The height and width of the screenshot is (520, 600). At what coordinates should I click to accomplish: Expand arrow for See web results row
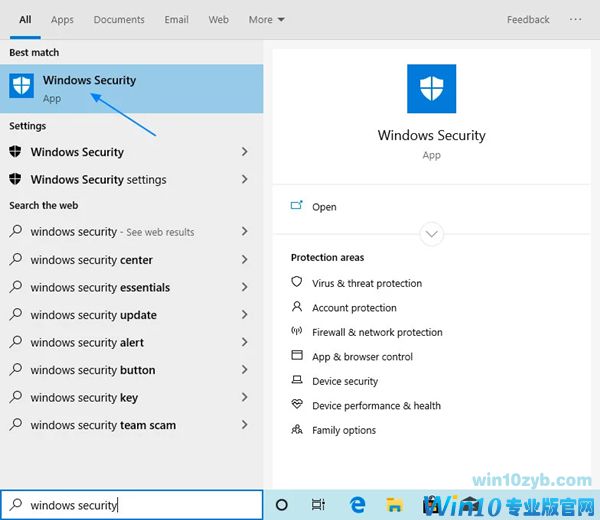pyautogui.click(x=245, y=231)
